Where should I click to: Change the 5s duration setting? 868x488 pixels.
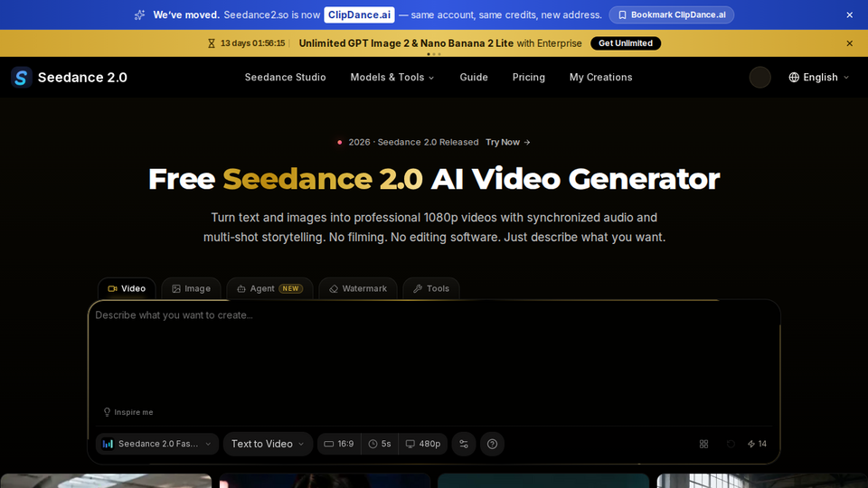tap(380, 444)
